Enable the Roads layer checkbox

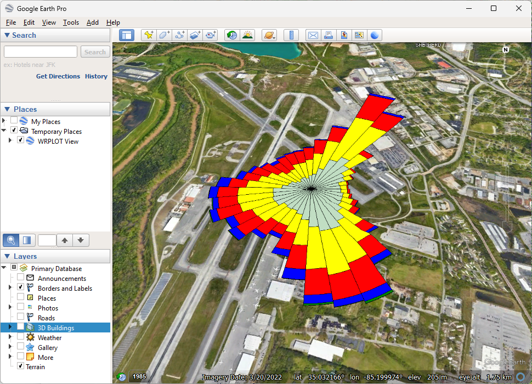click(20, 316)
